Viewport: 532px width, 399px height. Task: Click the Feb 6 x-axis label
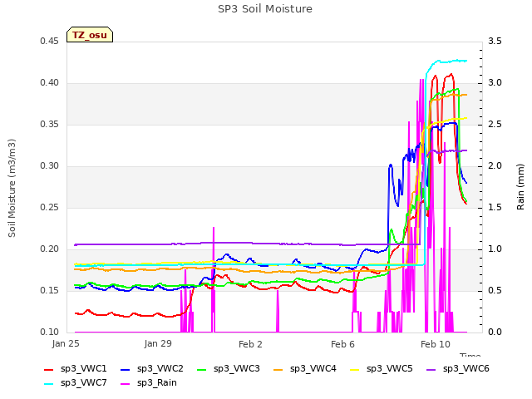click(x=342, y=344)
